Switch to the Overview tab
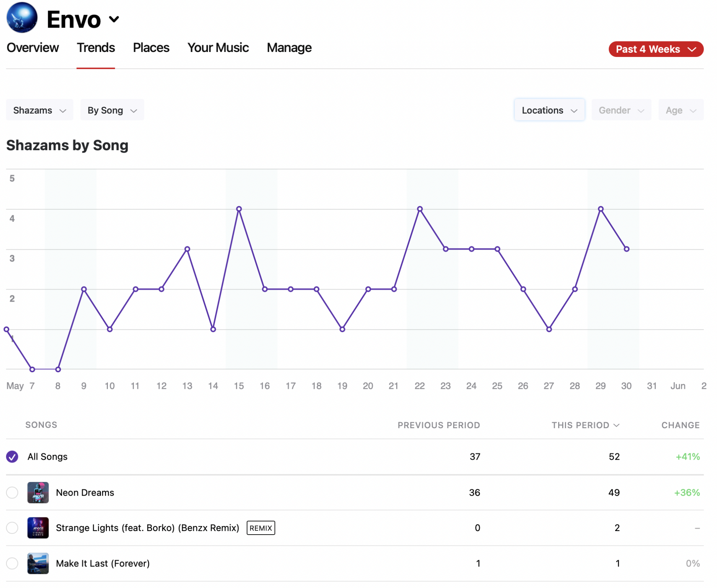Image resolution: width=717 pixels, height=588 pixels. [33, 48]
